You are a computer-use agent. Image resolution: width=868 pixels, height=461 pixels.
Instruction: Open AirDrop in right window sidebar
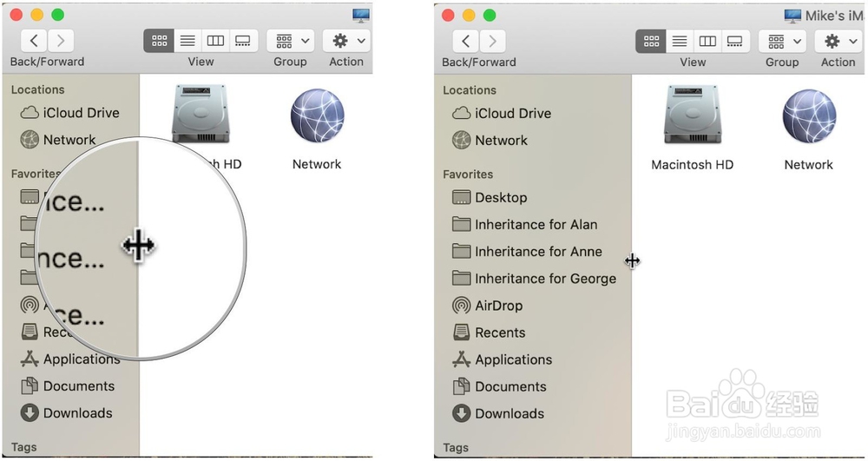point(488,306)
